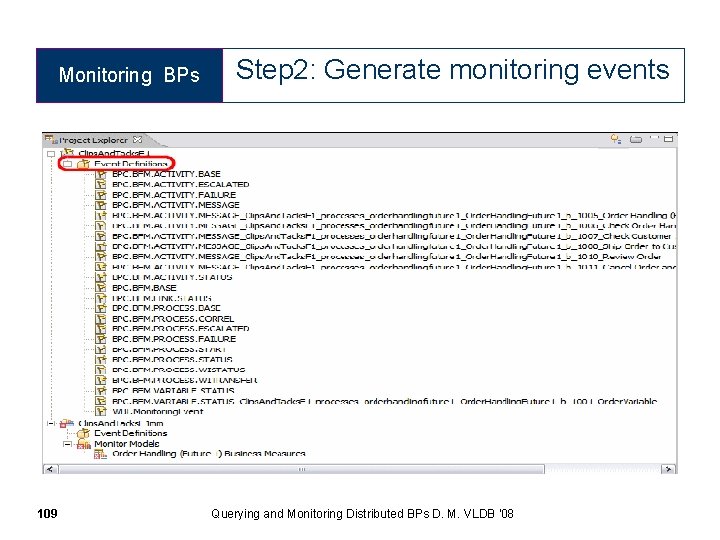The height and width of the screenshot is (540, 720).
Task: Select BPC.BFM.ACTIVITY.BASE event definition
Action: [166, 174]
